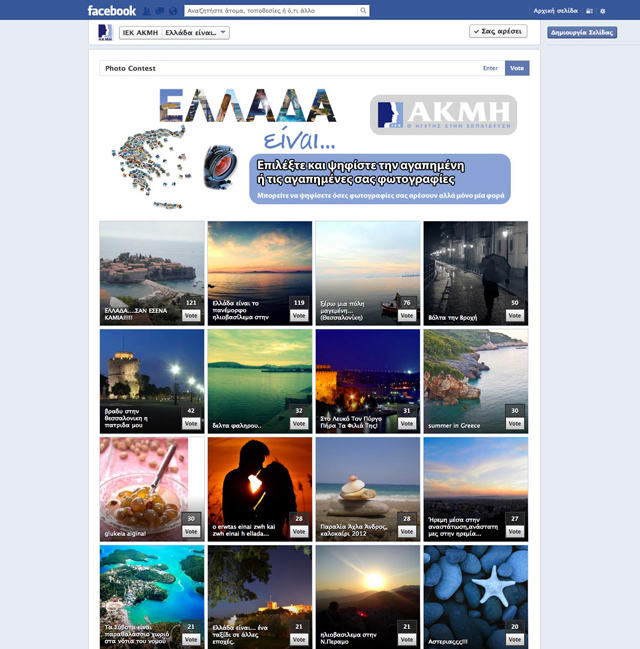Open friend requests icon
640x649 pixels.
coord(147,11)
